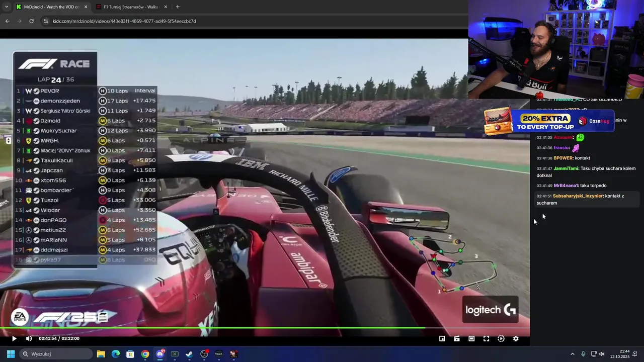View site information icon in address bar
This screenshot has height=362, width=644.
(x=46, y=21)
